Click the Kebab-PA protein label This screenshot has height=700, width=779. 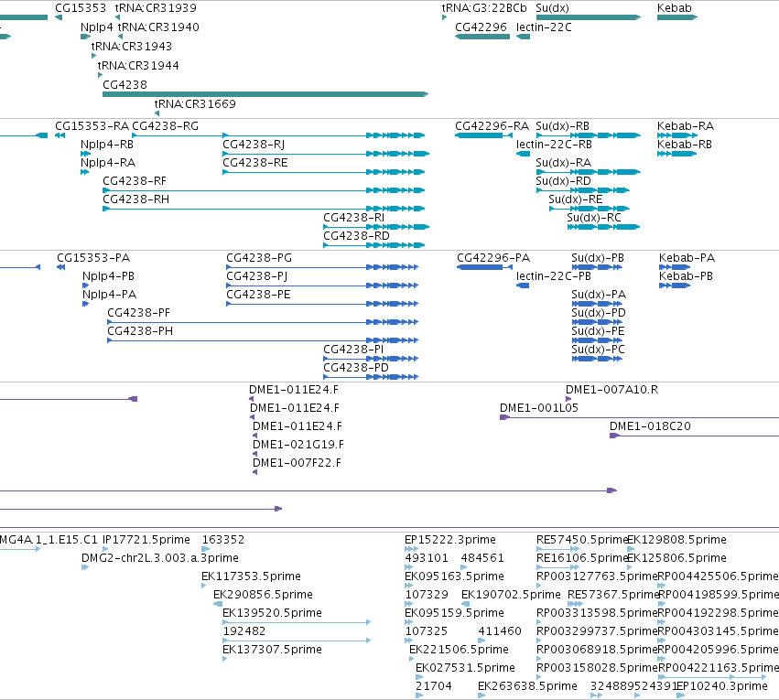point(687,258)
